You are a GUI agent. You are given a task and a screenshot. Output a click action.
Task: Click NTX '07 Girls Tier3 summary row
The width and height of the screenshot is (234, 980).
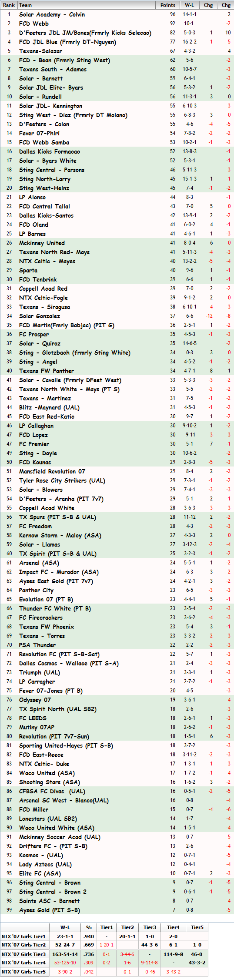104,954
